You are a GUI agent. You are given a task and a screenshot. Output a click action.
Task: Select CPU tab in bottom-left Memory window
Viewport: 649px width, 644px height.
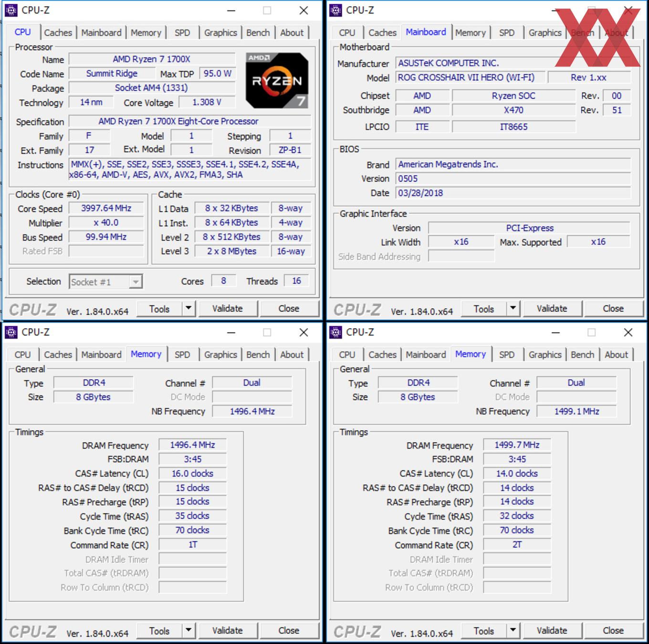[x=22, y=354]
